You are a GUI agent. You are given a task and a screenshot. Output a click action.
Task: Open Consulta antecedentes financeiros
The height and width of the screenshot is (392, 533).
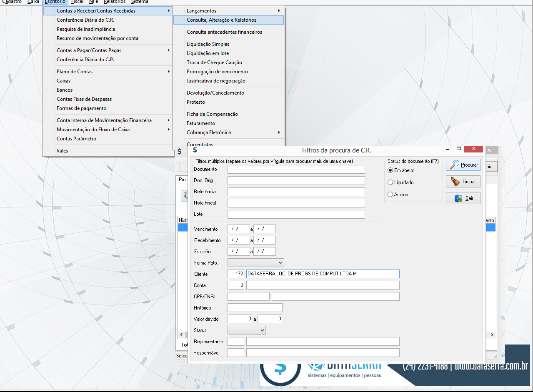229,32
